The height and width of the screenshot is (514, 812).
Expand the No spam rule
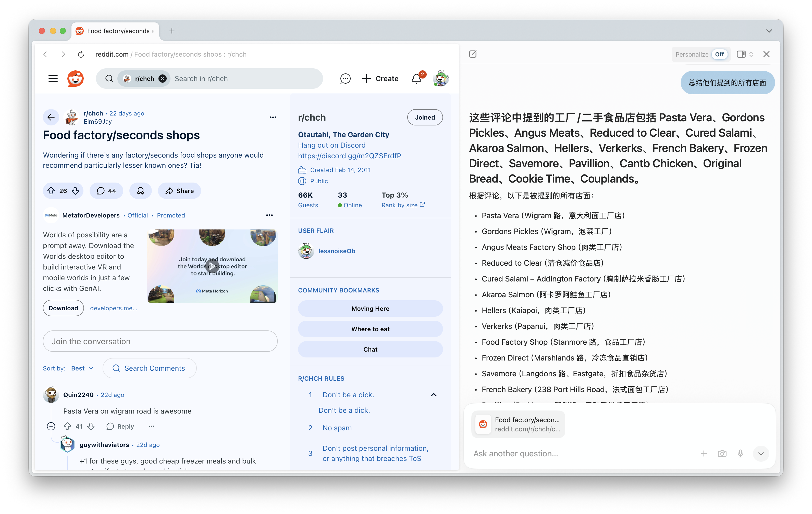click(337, 428)
